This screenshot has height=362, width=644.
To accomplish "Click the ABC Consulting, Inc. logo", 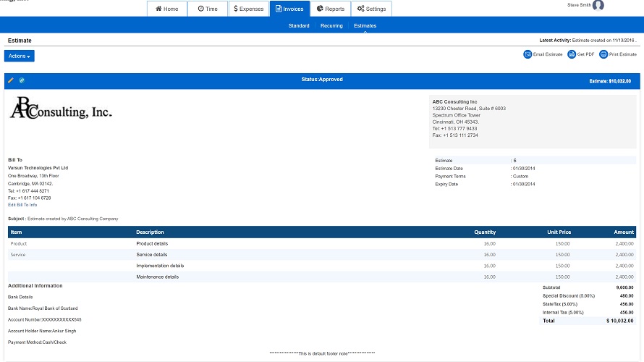I will (61, 109).
